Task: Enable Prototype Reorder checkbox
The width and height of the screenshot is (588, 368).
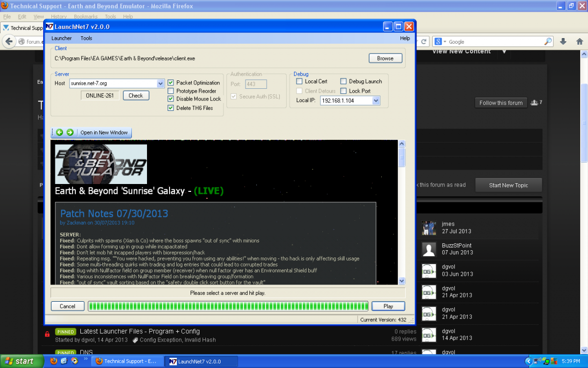Action: (x=171, y=91)
